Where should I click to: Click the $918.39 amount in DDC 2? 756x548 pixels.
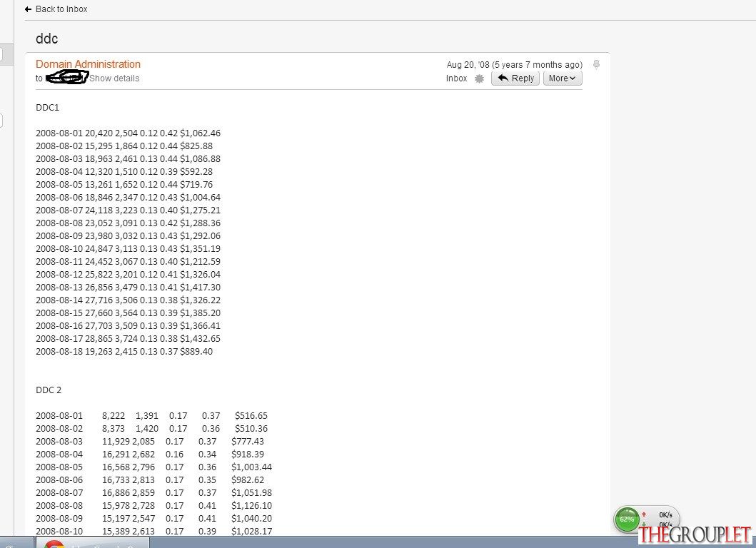[x=248, y=455]
